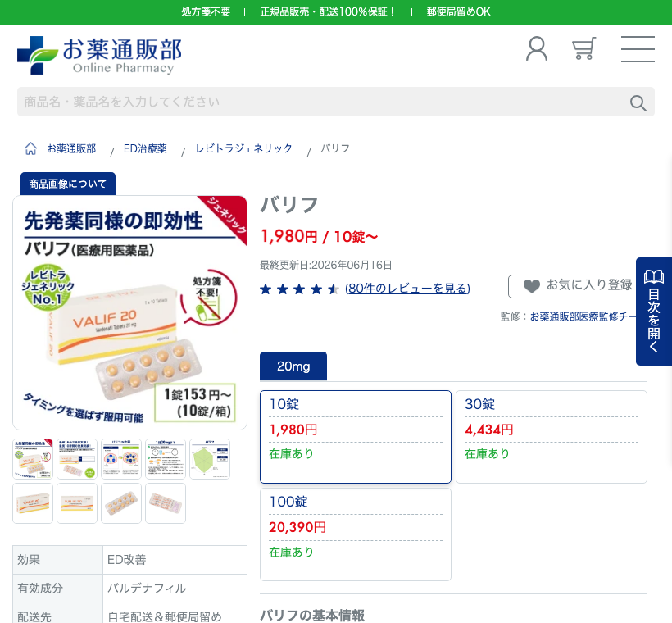Click the 商品画像について button

coord(68,184)
